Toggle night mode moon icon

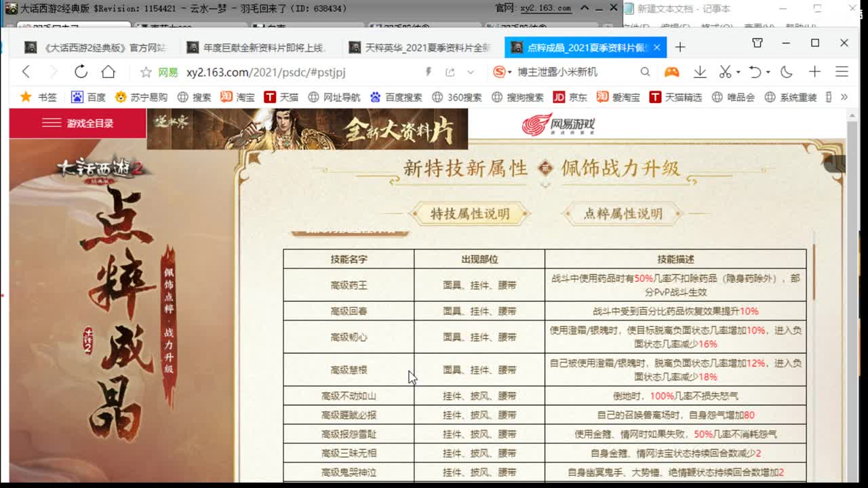787,72
